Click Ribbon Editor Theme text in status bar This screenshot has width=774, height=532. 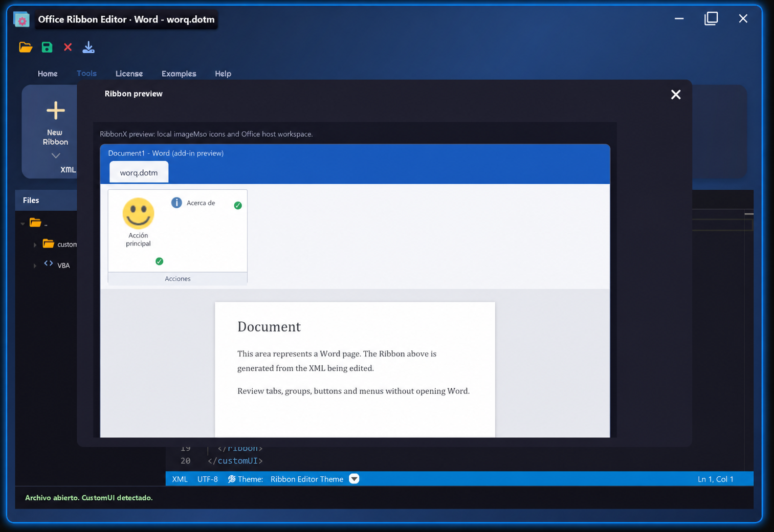(307, 479)
